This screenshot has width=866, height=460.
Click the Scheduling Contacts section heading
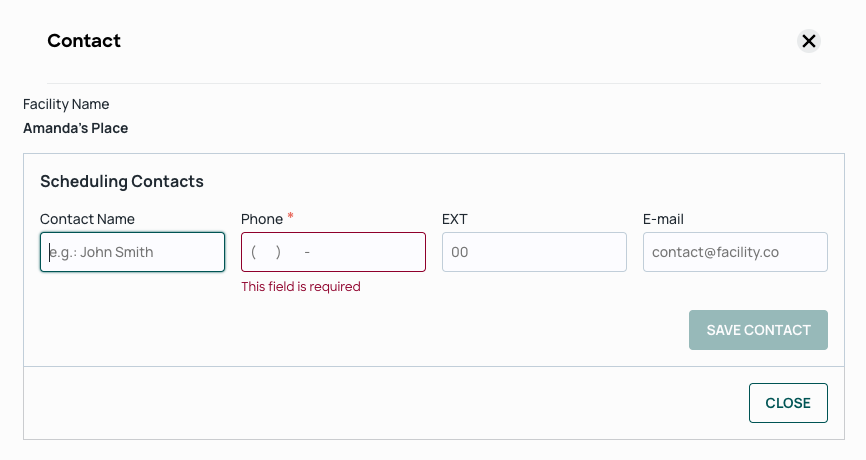pos(122,181)
